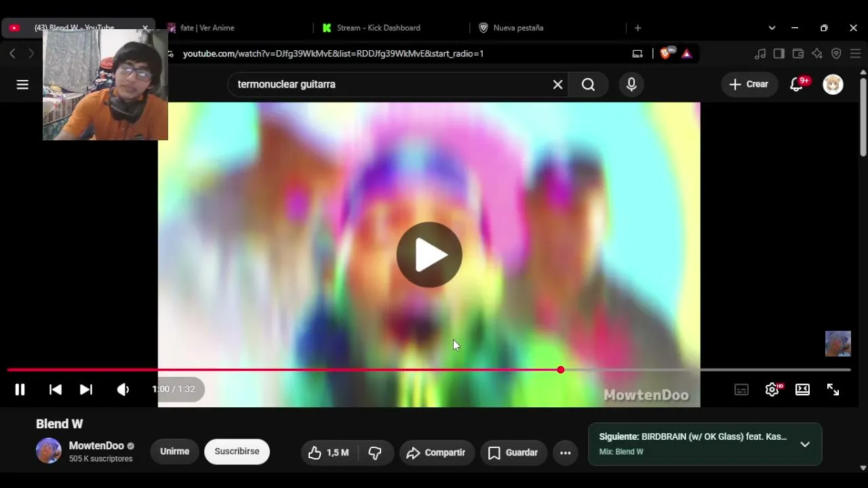Exit full-window view with the arrows icon
The width and height of the screenshot is (868, 488).
[x=833, y=390]
